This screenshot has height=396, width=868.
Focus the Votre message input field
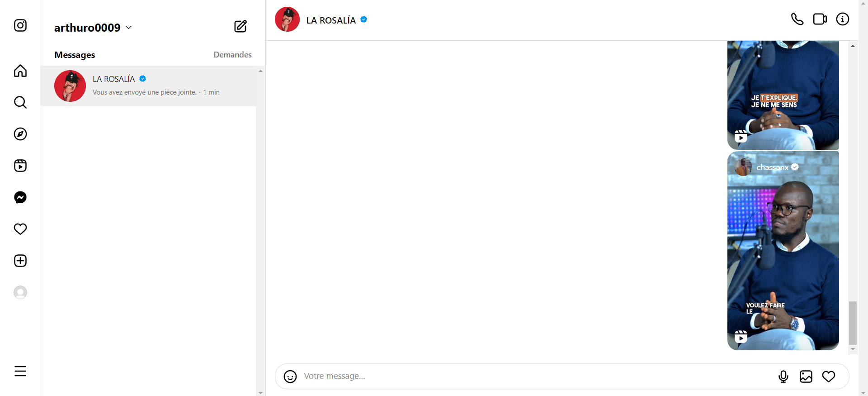pos(533,376)
